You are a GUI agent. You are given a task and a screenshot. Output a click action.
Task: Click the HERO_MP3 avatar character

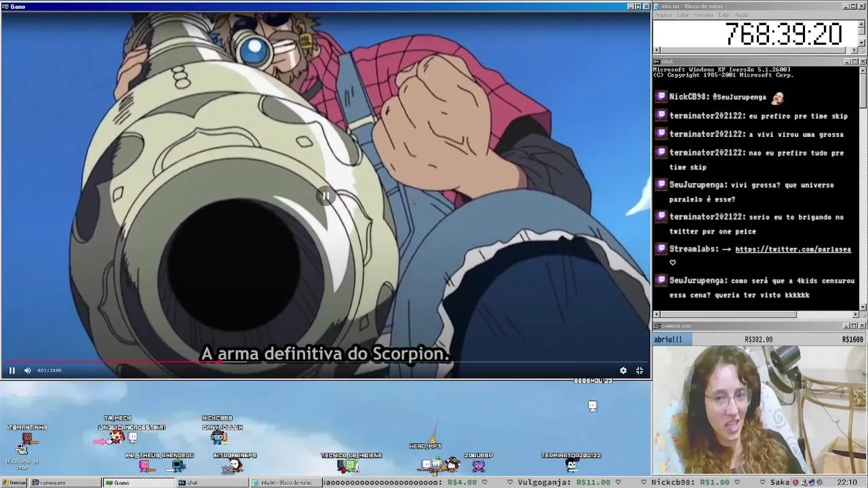pyautogui.click(x=426, y=465)
